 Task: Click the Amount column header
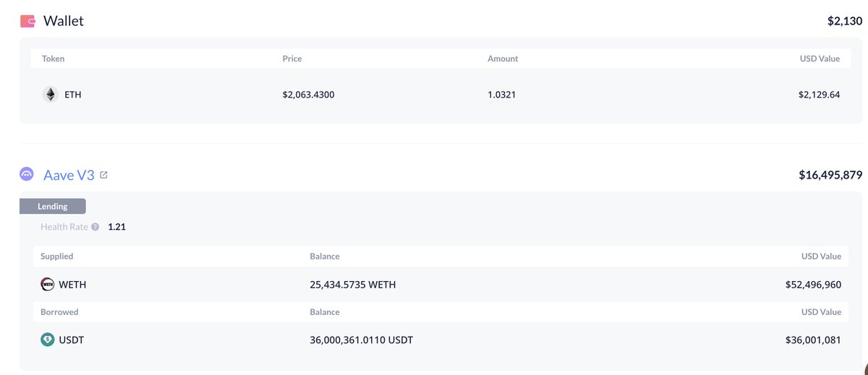[503, 59]
